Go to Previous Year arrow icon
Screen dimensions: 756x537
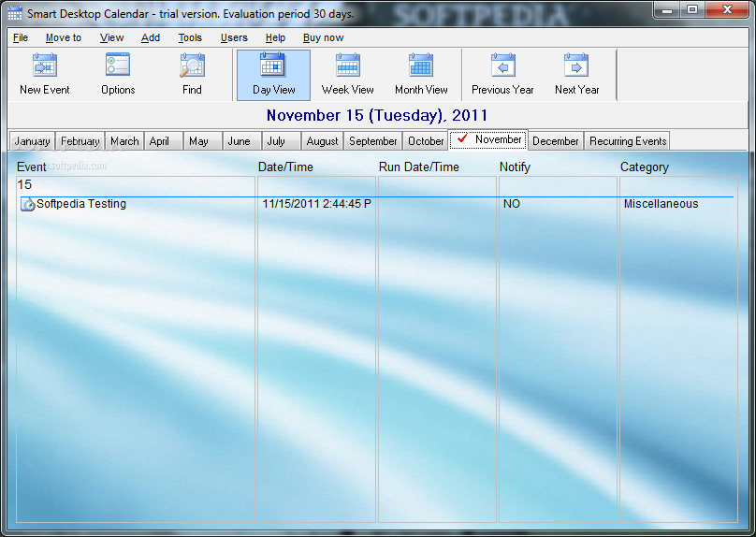tap(502, 65)
